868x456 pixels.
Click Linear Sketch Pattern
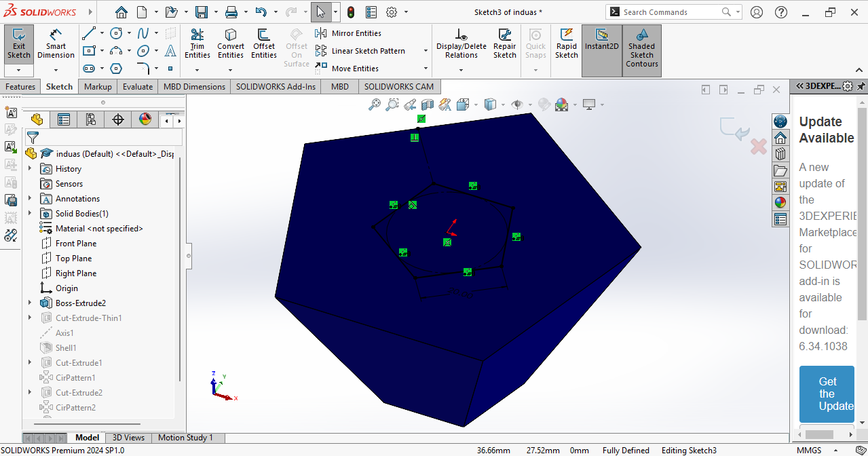[360, 51]
